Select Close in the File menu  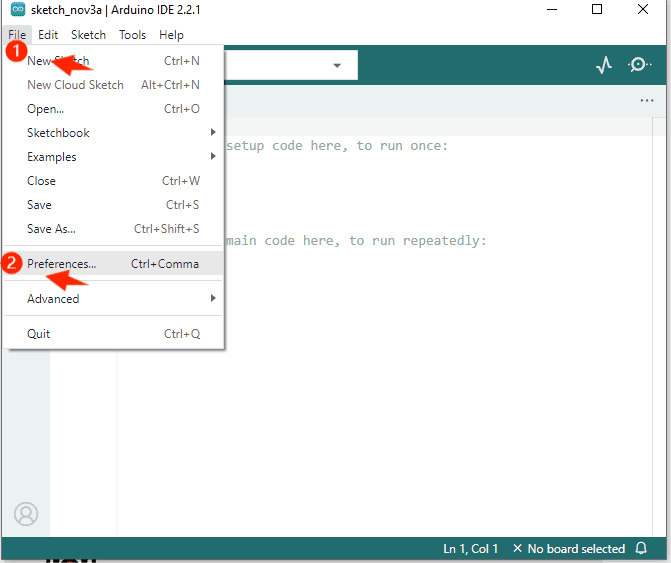point(114,181)
